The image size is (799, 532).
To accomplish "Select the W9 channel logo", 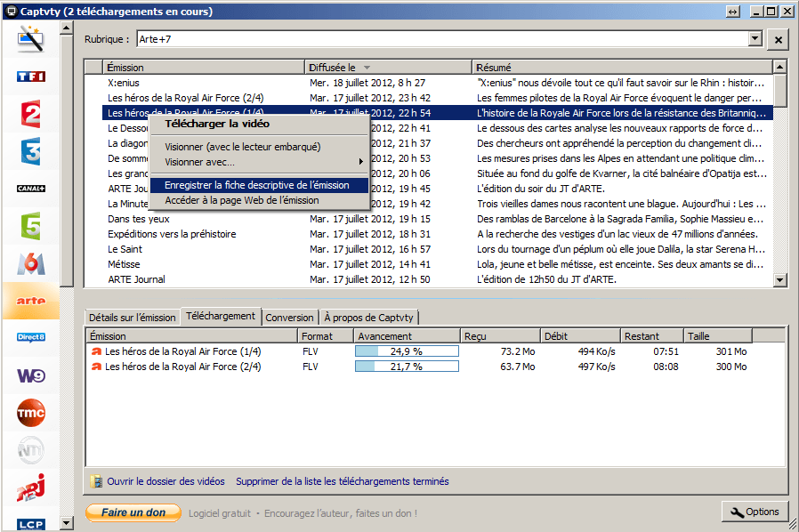I will (x=30, y=375).
